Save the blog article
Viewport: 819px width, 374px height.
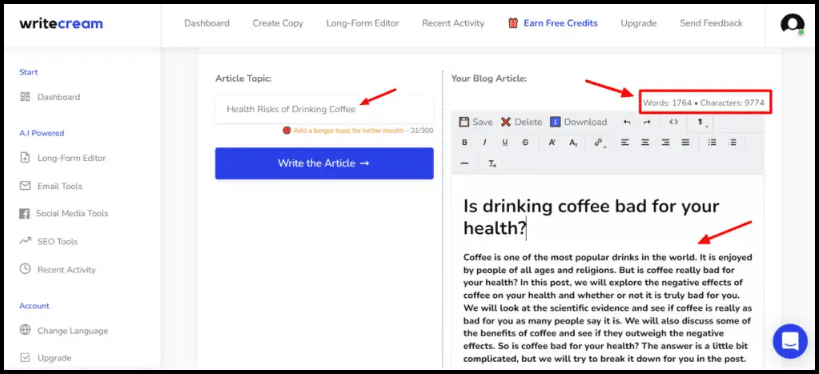click(x=475, y=122)
